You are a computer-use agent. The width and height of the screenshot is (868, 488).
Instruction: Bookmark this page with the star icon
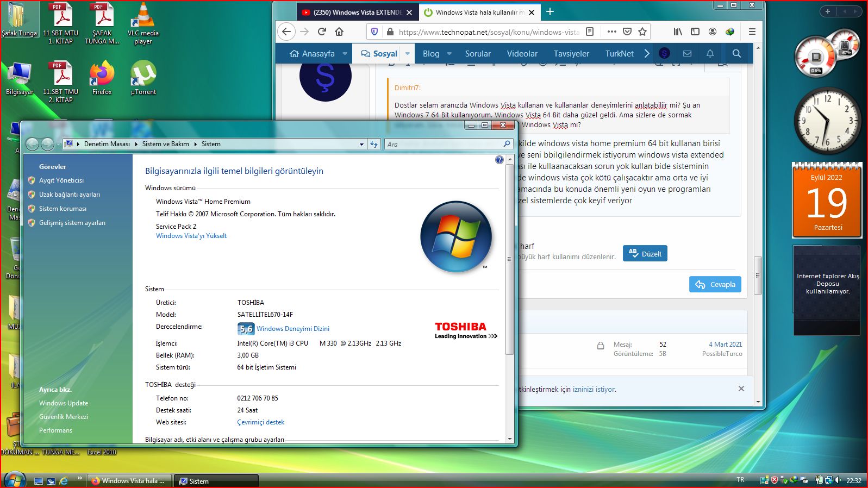[x=642, y=32]
